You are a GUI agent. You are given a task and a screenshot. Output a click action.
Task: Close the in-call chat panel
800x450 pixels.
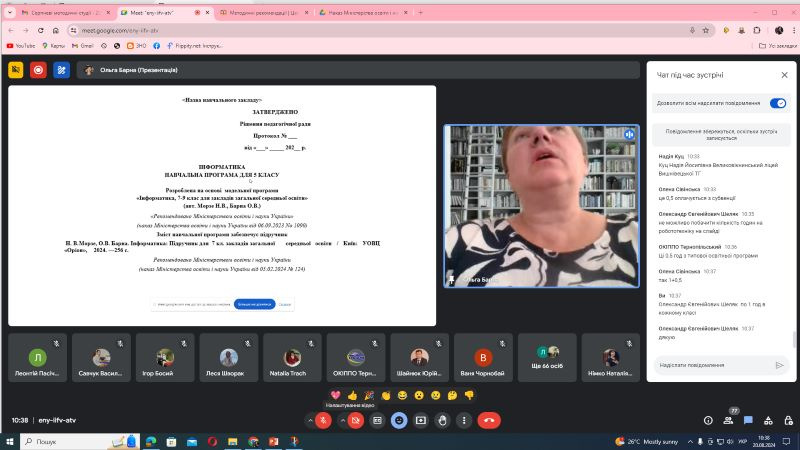pyautogui.click(x=784, y=75)
